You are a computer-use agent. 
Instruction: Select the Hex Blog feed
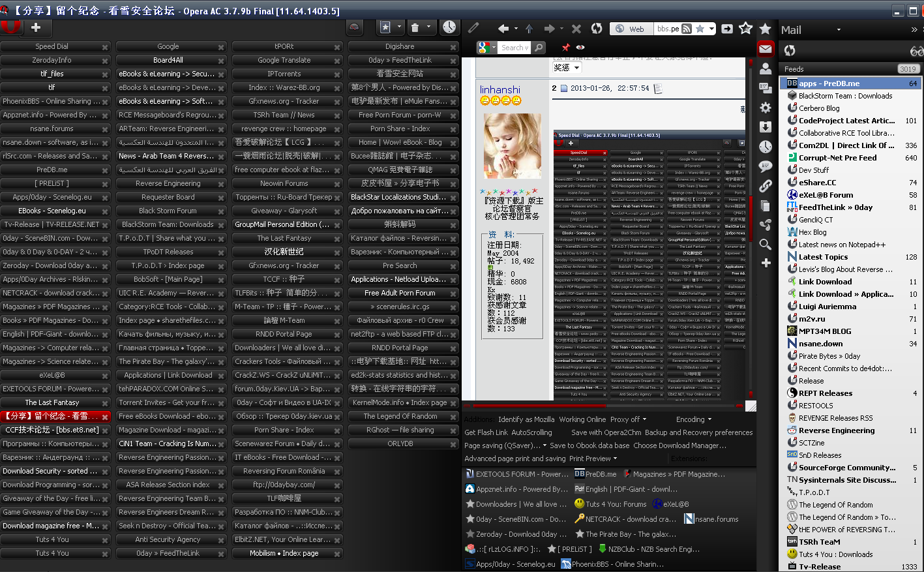click(852, 232)
